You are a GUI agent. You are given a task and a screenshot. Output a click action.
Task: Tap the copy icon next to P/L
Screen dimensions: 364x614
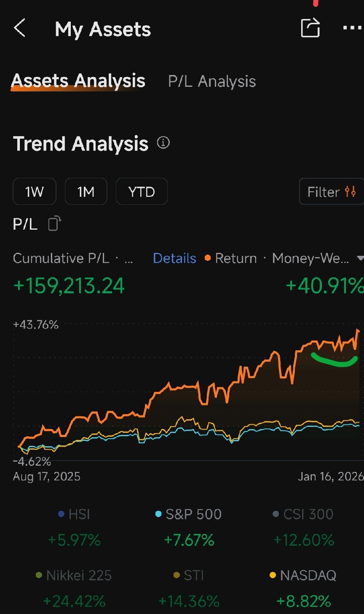[53, 224]
